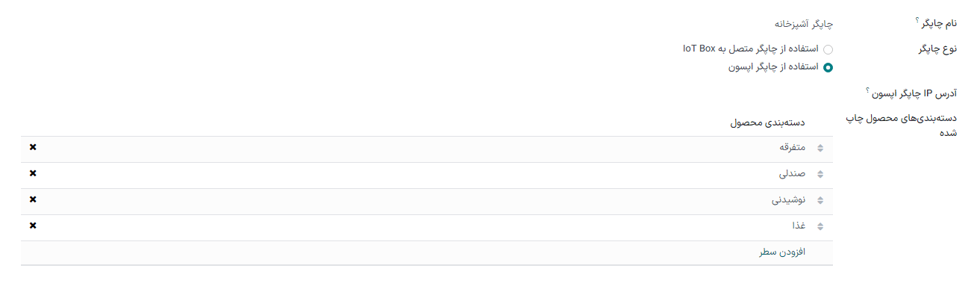Remove the نوشیدنی category row

click(33, 199)
